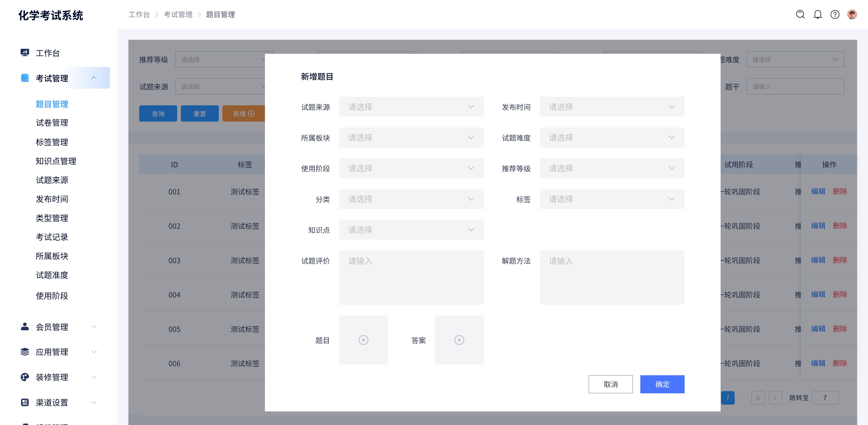Click the search magnifier icon in the top bar

(800, 14)
